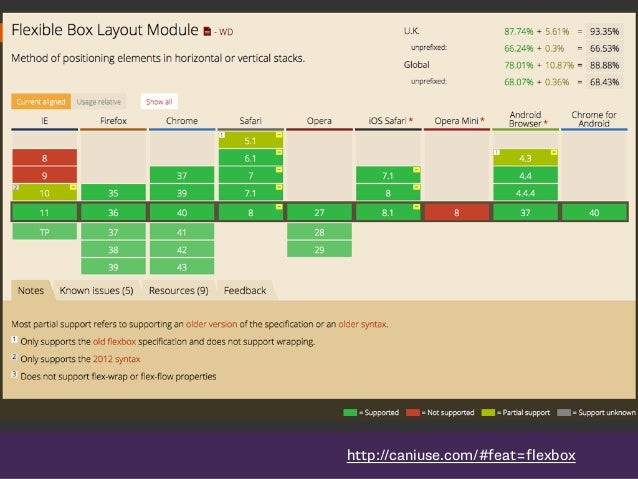Click the prefix flag on Safari 6.1 cell
This screenshot has width=638, height=479.
279,152
